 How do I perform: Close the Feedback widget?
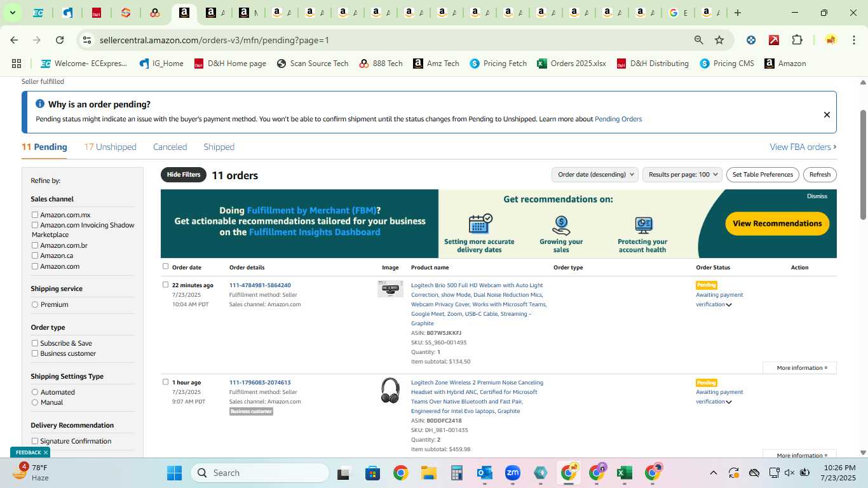(x=46, y=452)
